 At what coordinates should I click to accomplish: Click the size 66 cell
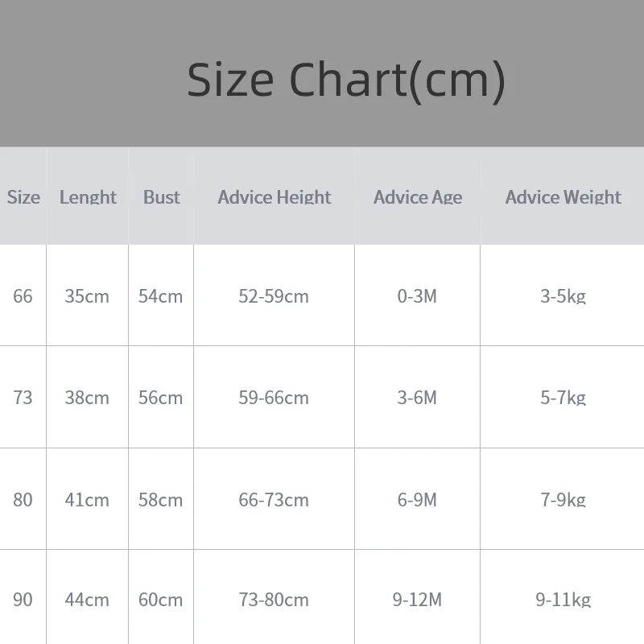[23, 295]
